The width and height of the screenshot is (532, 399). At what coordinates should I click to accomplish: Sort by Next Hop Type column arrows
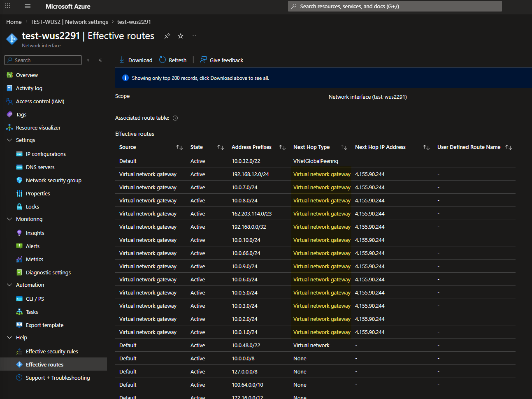coord(344,147)
